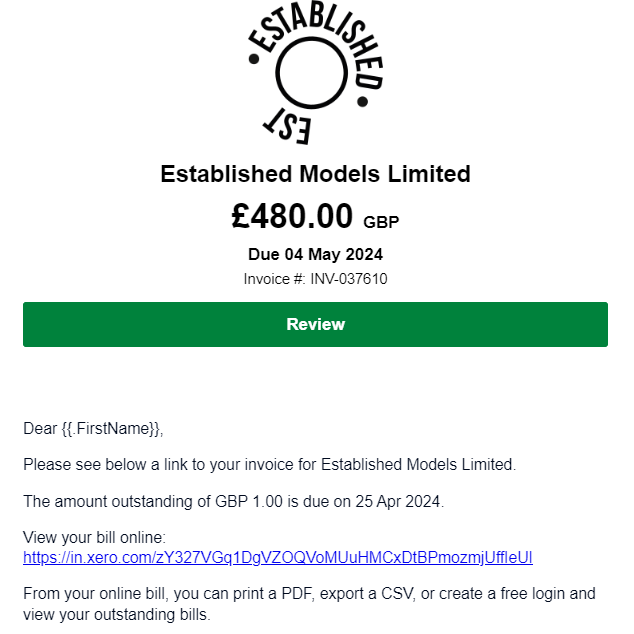Screen dimensions: 634x634
Task: Click the invoice number INV-037610
Action: click(349, 279)
